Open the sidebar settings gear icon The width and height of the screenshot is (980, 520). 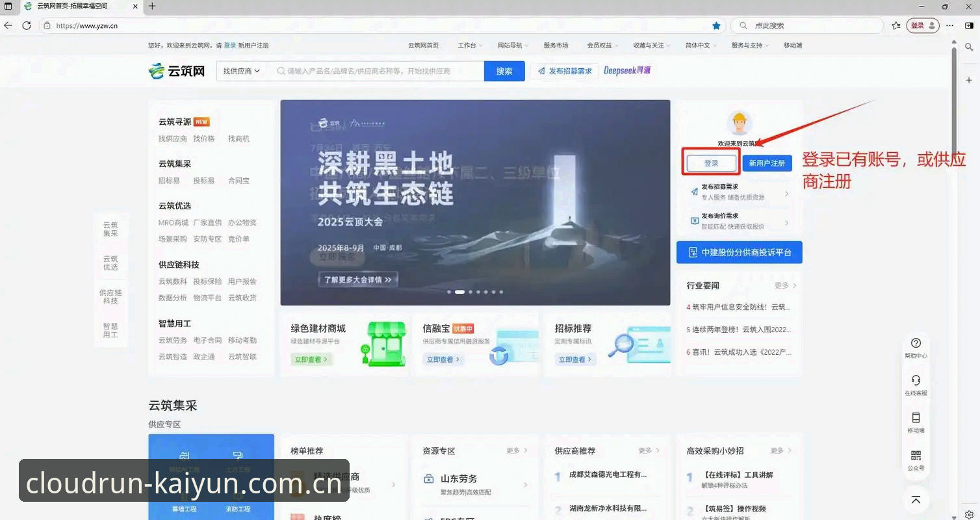pos(969,514)
